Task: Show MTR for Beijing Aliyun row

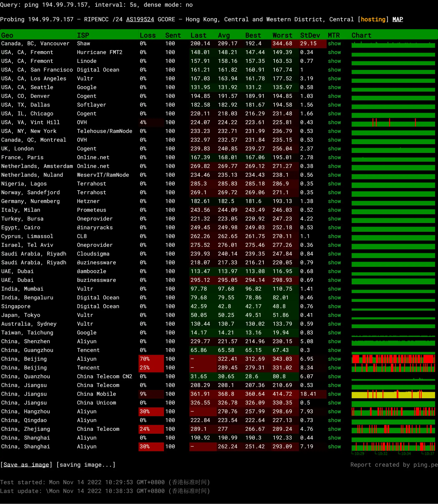Action: pos(334,359)
